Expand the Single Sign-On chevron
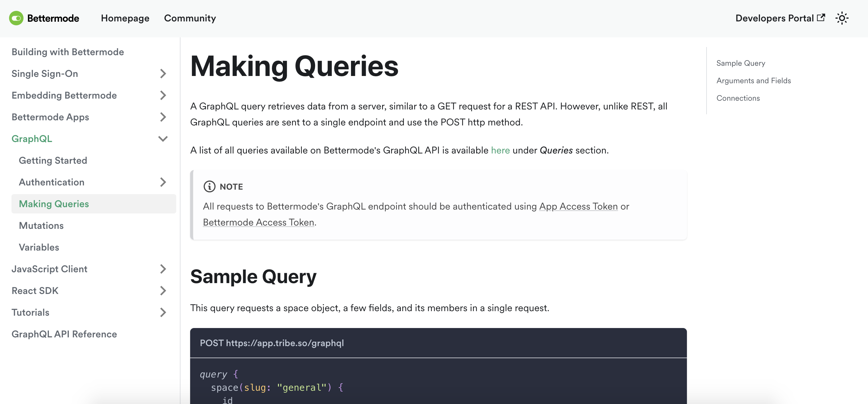Image resolution: width=868 pixels, height=404 pixels. pyautogui.click(x=163, y=74)
